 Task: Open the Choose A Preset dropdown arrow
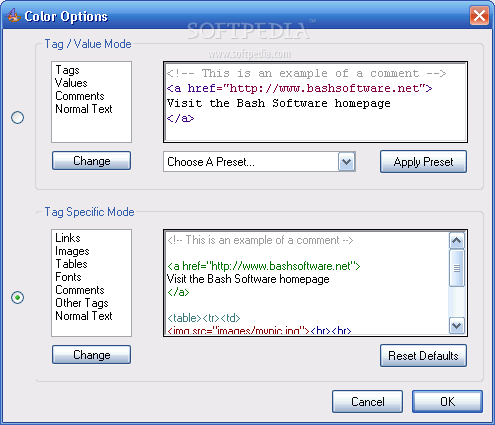[x=347, y=162]
